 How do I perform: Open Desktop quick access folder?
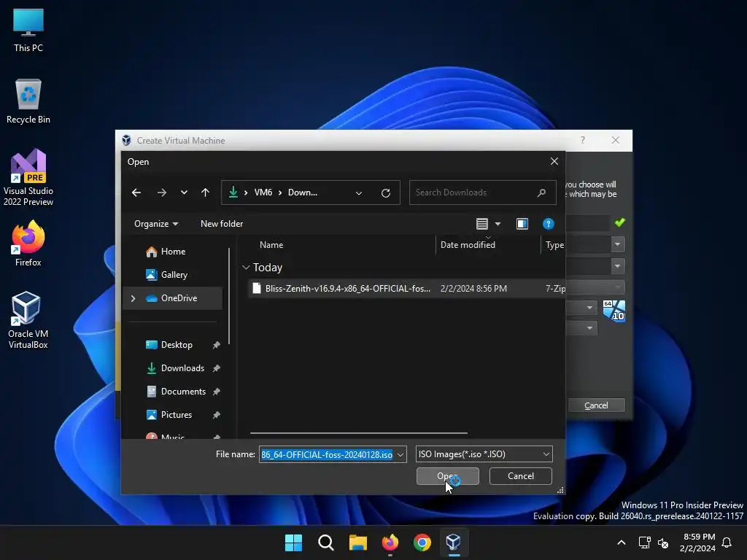(177, 345)
